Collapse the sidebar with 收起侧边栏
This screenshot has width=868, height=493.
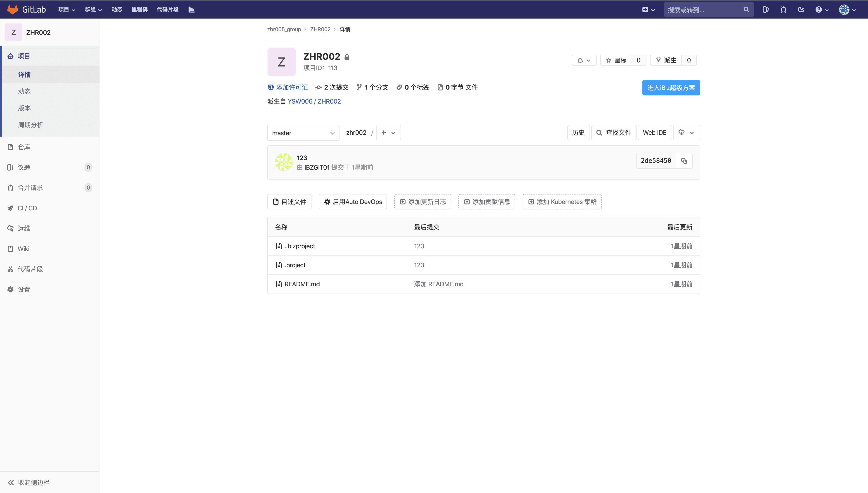point(50,483)
